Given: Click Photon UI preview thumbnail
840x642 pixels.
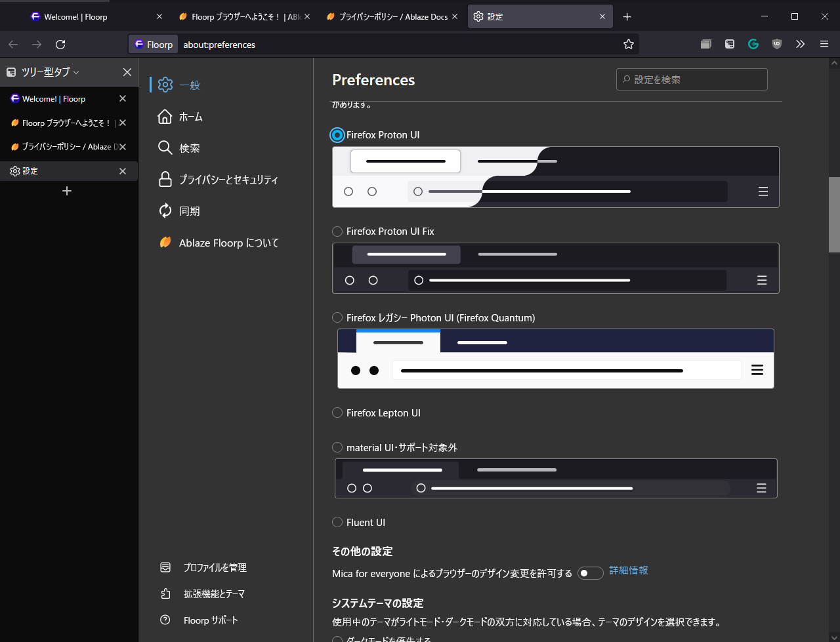Looking at the screenshot, I should point(556,359).
